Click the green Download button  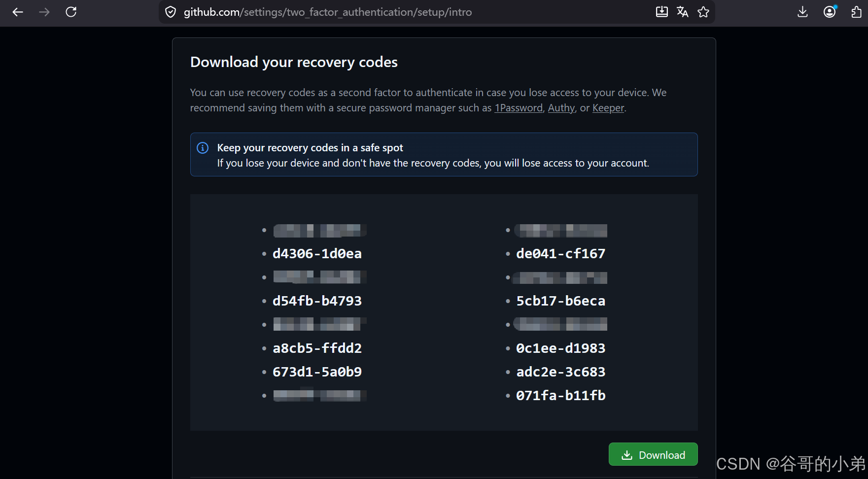653,454
